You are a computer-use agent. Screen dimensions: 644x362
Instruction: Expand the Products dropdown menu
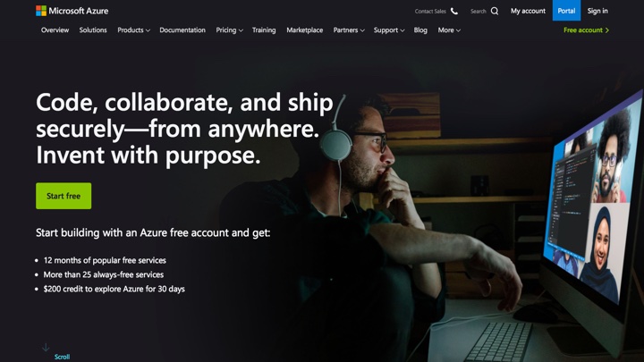pos(133,30)
